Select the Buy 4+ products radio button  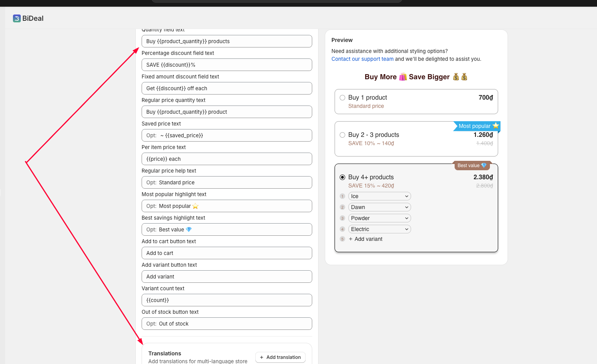(x=342, y=177)
